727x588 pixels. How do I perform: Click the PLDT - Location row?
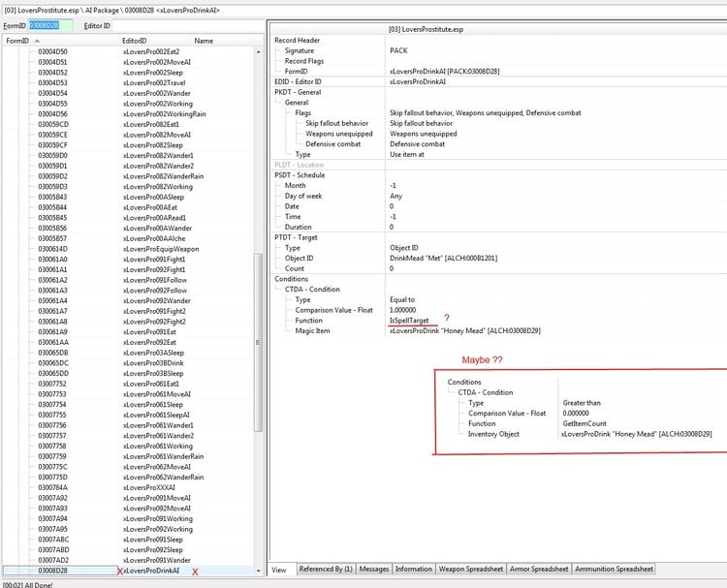[x=300, y=165]
